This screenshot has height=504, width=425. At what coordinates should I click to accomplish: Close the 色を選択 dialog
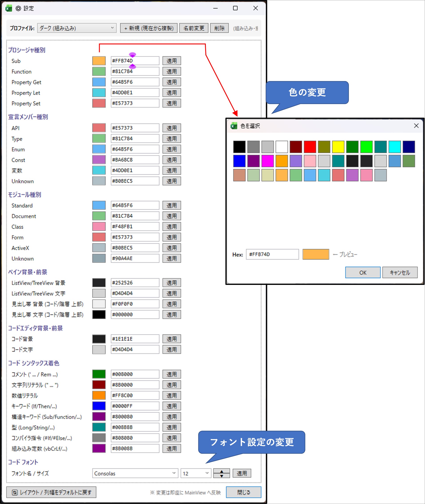point(416,126)
